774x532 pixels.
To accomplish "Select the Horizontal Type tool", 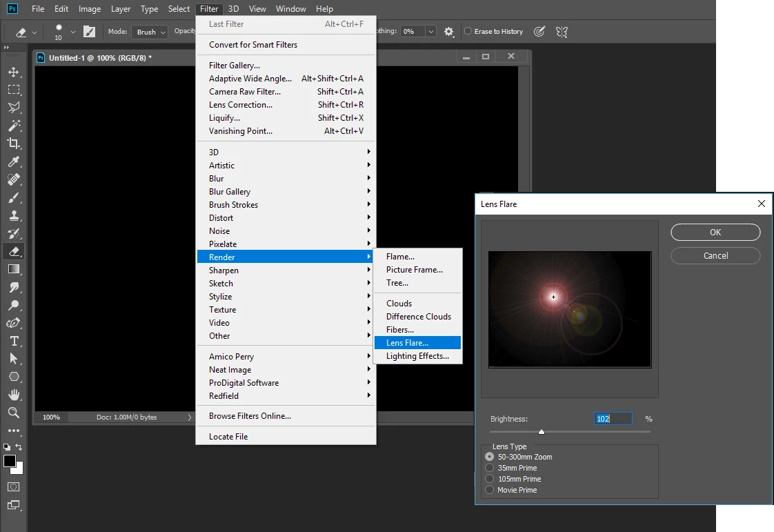I will pos(14,341).
